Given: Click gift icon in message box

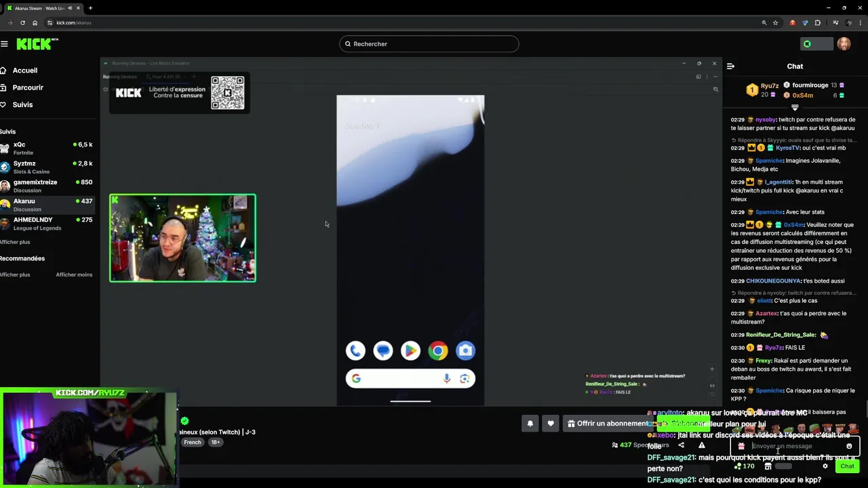Looking at the screenshot, I should pyautogui.click(x=741, y=446).
